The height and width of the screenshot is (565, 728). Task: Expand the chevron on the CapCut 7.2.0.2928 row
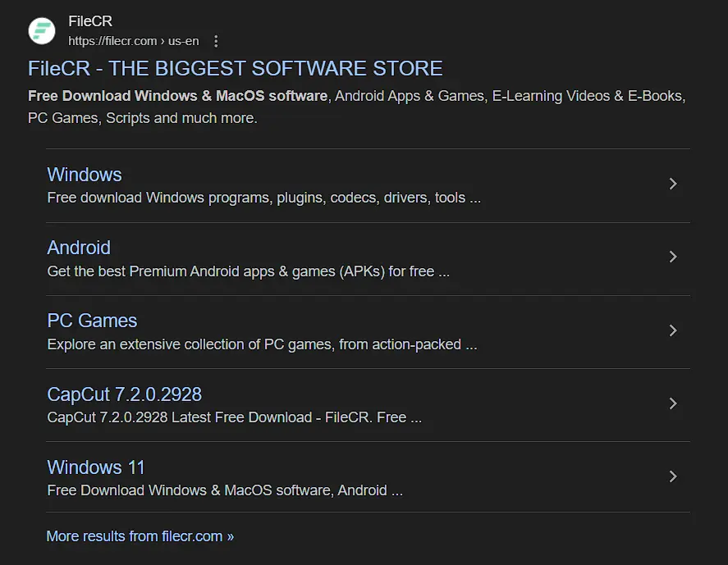pyautogui.click(x=673, y=403)
